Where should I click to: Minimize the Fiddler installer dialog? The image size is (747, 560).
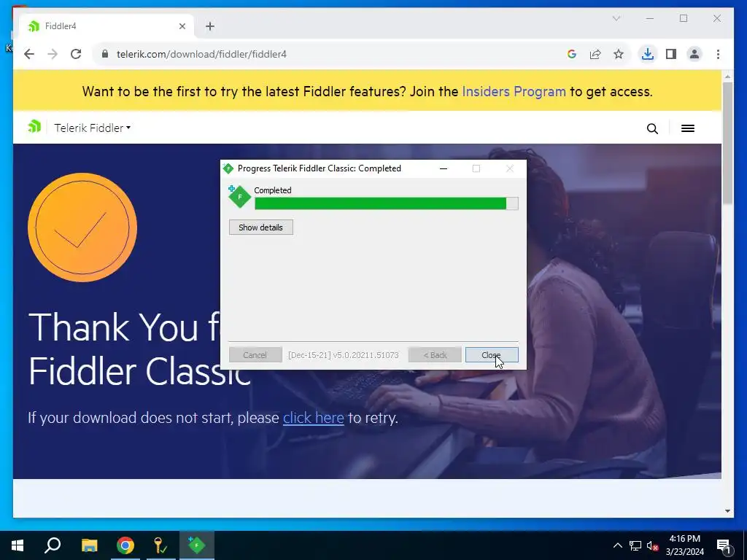443,168
